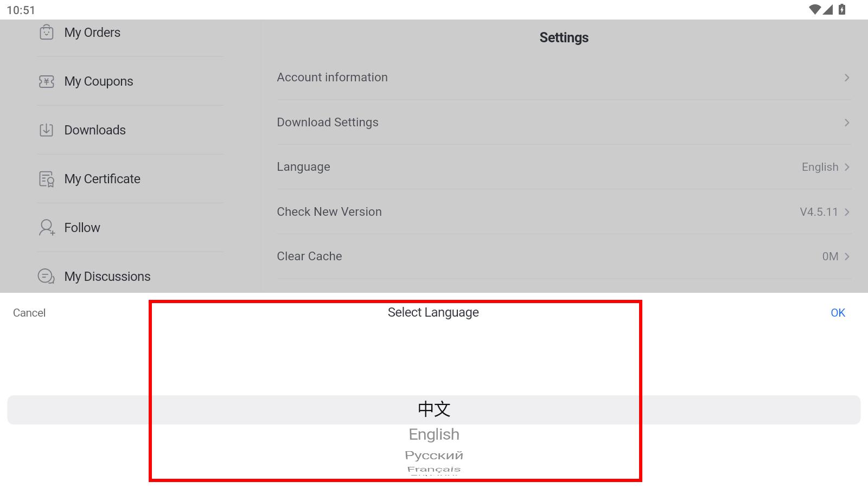The height and width of the screenshot is (488, 868).
Task: Choose Русский in the language picker
Action: point(434,455)
